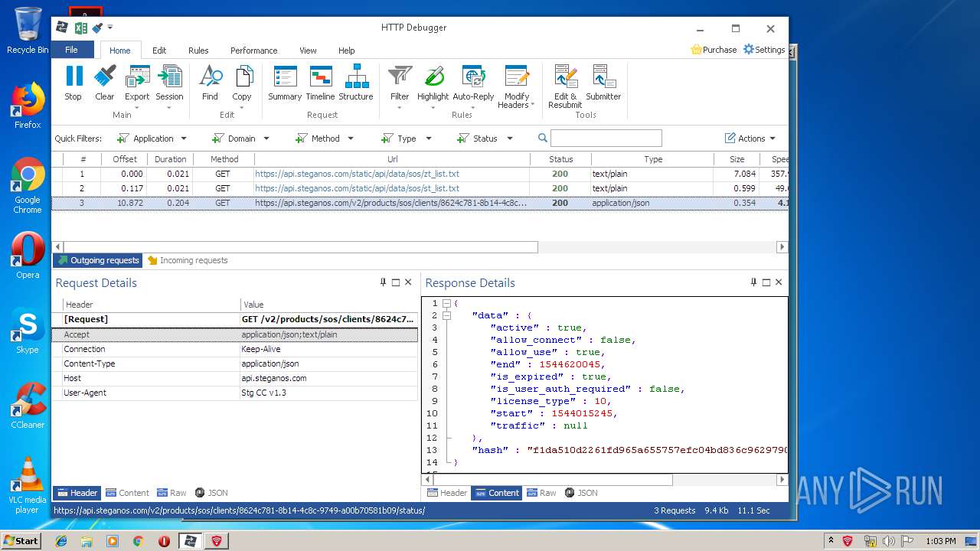The width and height of the screenshot is (980, 551).
Task: Maximize the Response Details panel
Action: point(766,282)
